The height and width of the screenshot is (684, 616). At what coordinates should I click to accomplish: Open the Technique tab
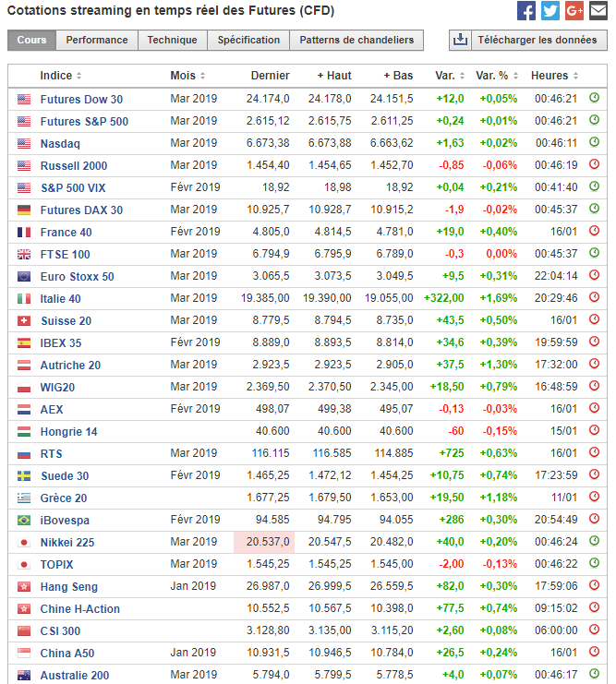click(173, 40)
